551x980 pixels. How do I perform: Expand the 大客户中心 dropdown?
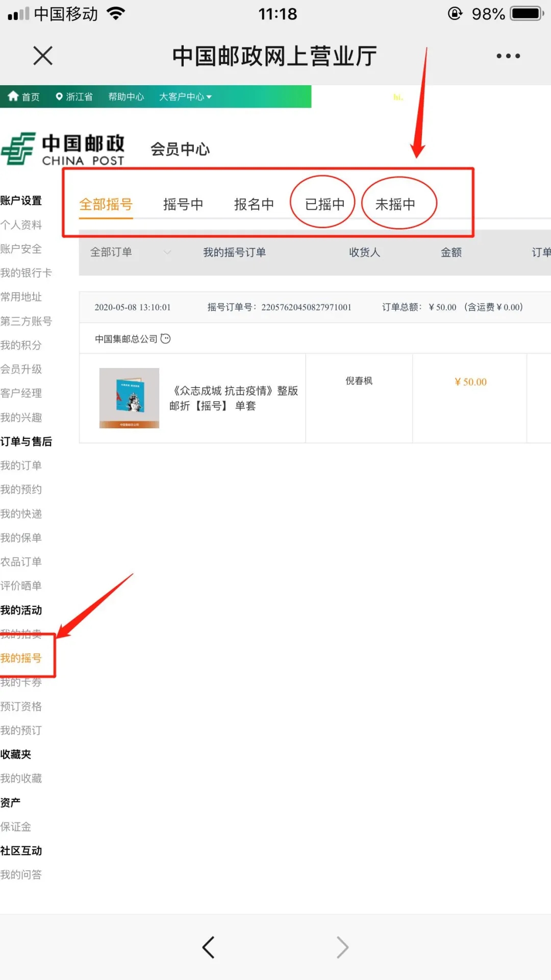[x=185, y=96]
